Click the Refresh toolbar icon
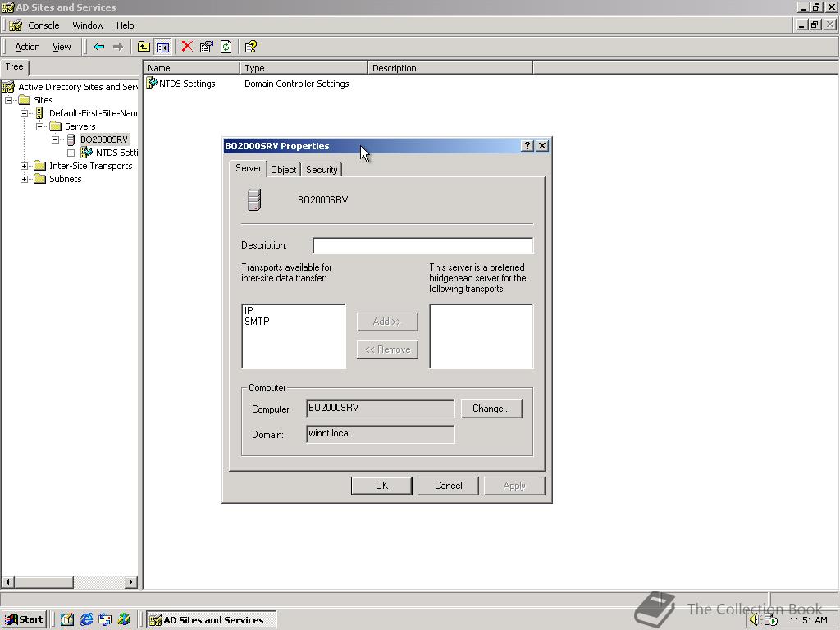Screen dimensions: 840x630 tap(226, 47)
